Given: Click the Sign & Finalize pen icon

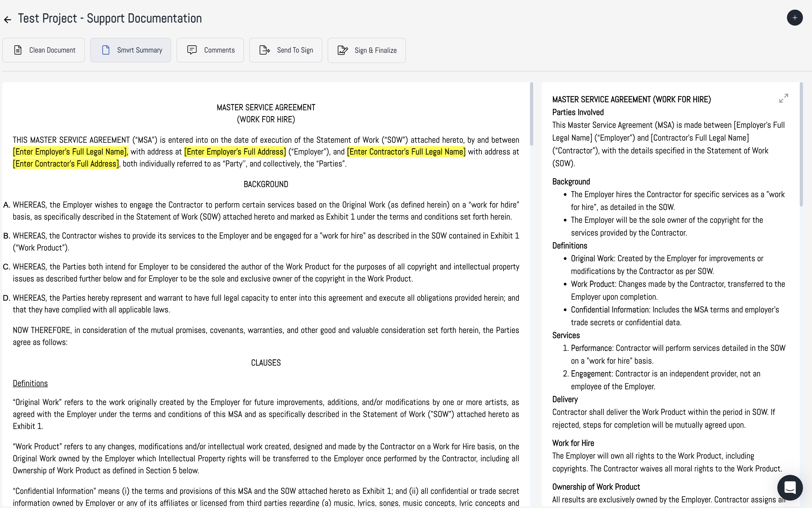Looking at the screenshot, I should pos(342,50).
